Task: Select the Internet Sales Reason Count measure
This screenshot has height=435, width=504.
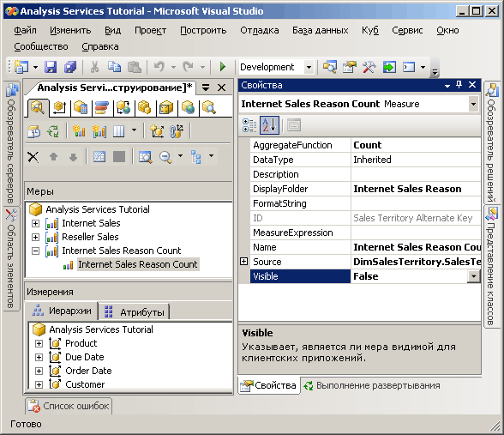Action: tap(137, 264)
